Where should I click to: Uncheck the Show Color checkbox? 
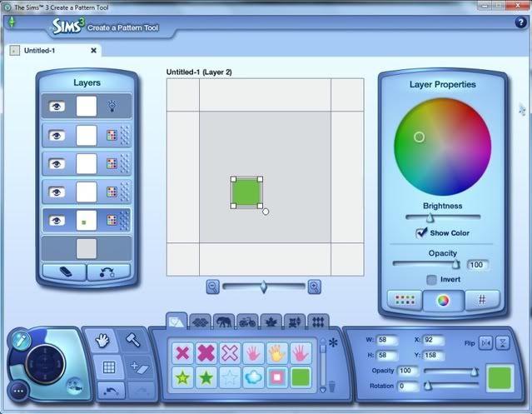421,233
